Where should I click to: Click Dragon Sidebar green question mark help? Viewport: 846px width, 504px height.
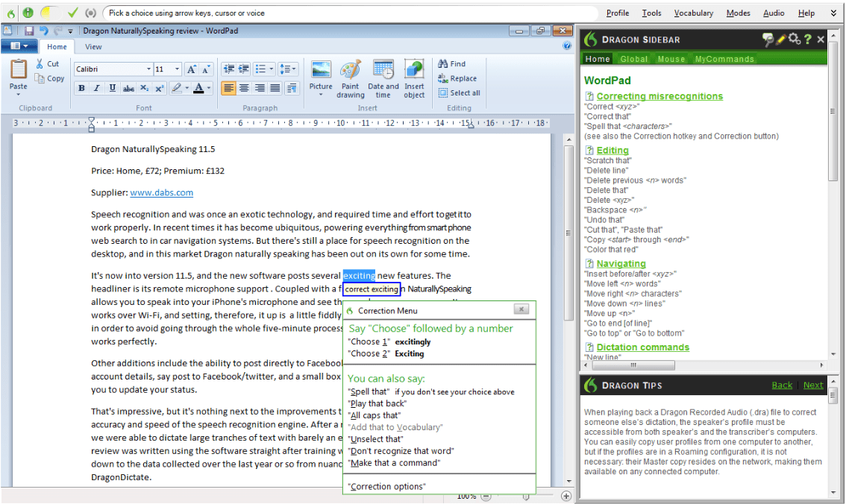point(808,39)
